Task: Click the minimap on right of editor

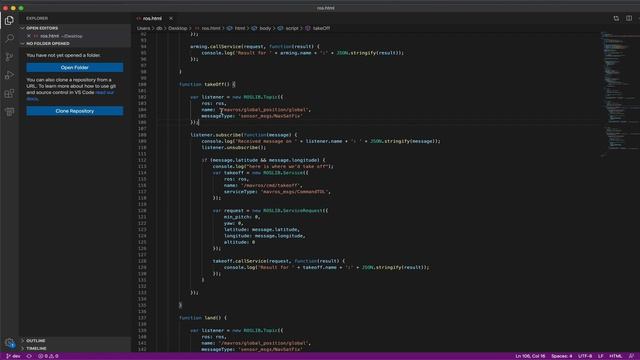Action: pos(619,94)
